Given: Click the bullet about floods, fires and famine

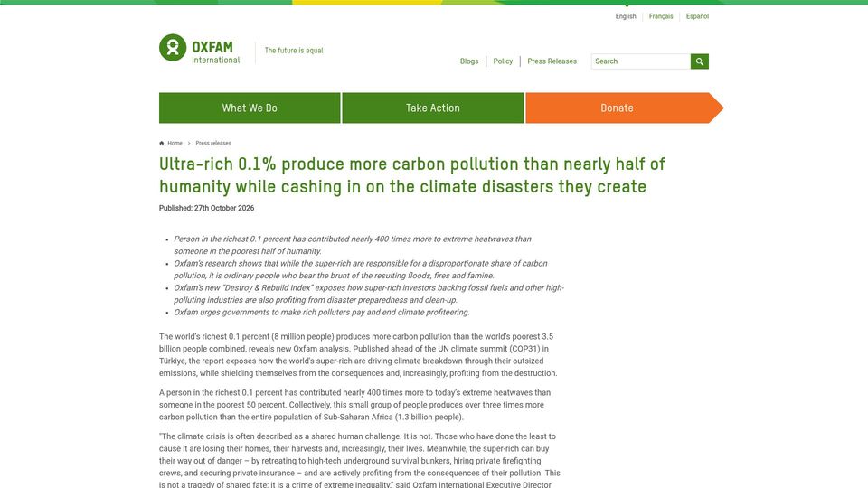Looking at the screenshot, I should coord(361,269).
